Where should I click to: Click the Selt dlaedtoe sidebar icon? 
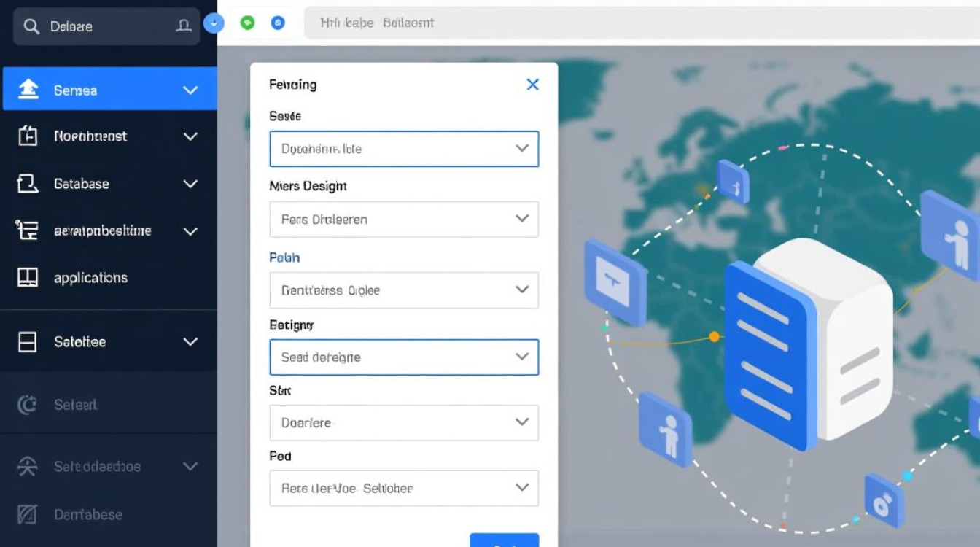27,466
